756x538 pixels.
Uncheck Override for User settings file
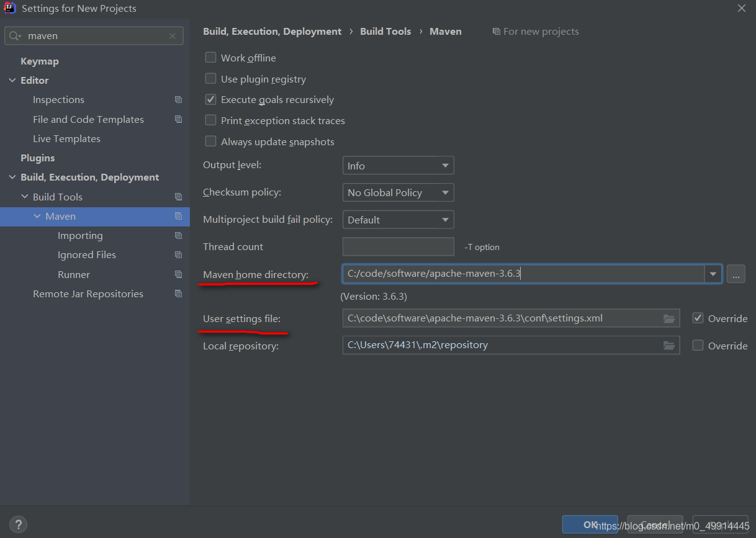(x=698, y=318)
